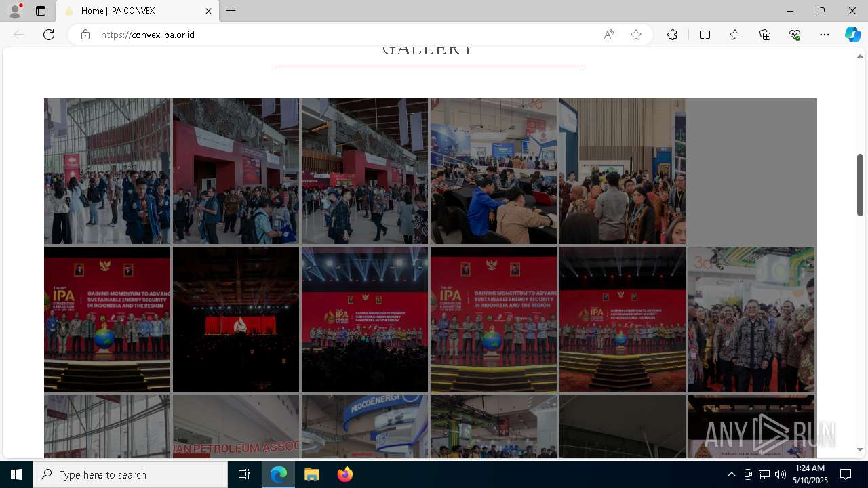The image size is (868, 488).
Task: Open File Explorer from taskbar
Action: click(x=312, y=474)
